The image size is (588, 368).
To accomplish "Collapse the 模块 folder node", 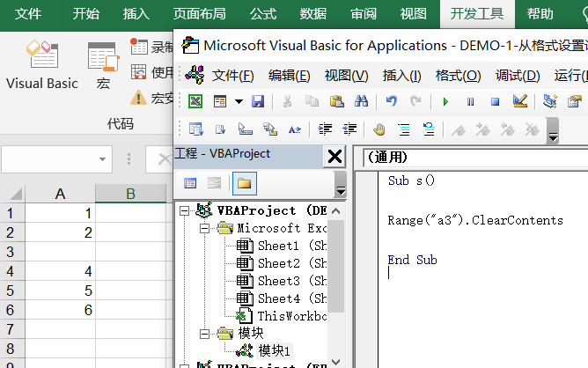I will coord(204,334).
